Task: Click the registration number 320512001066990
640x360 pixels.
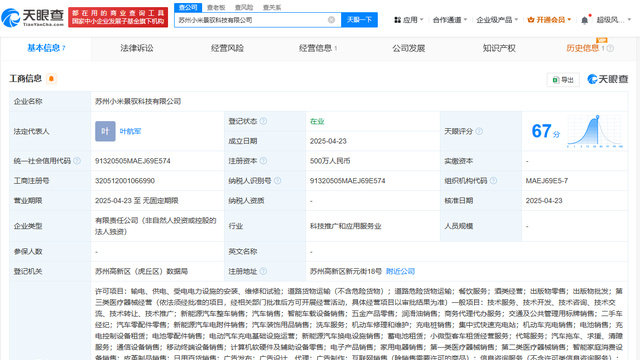Action: [x=124, y=181]
